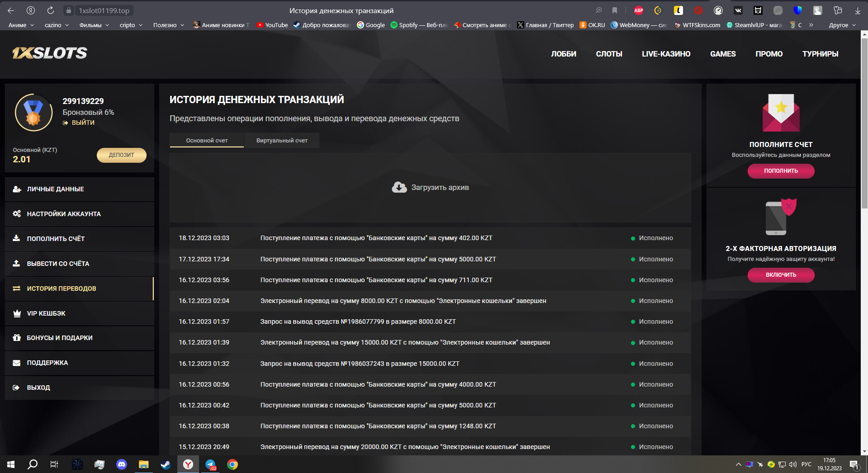This screenshot has height=473, width=868.
Task: Click the РУС input language indicator
Action: click(806, 464)
